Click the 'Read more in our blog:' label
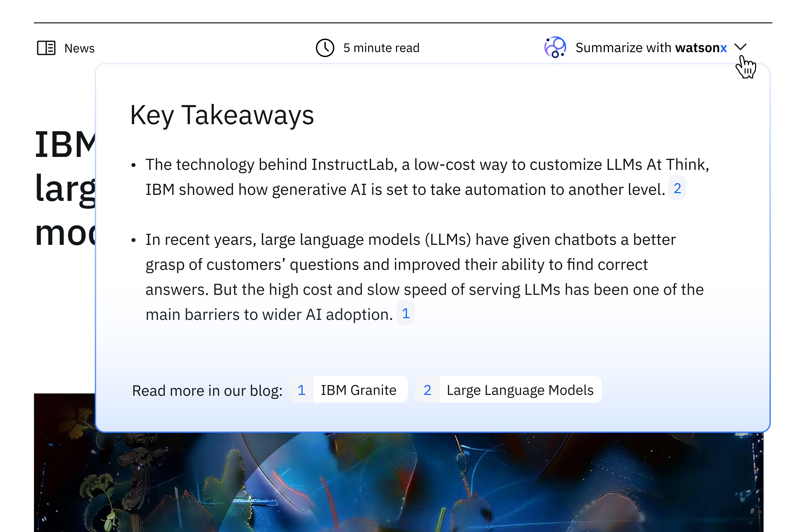 click(x=207, y=391)
